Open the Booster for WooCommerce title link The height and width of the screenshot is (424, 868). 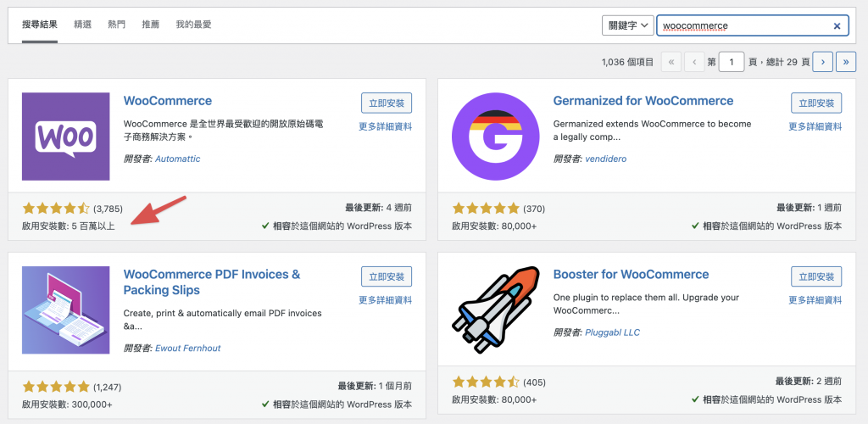(x=631, y=275)
